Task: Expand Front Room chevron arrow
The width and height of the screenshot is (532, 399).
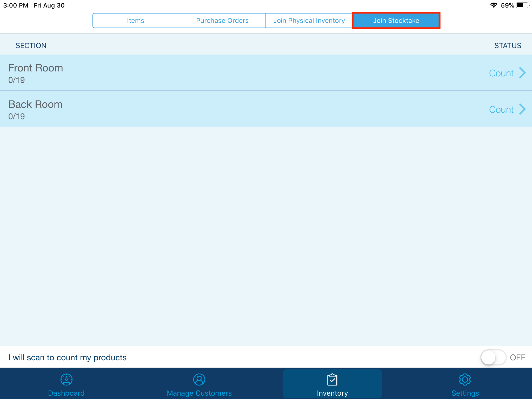Action: (522, 73)
